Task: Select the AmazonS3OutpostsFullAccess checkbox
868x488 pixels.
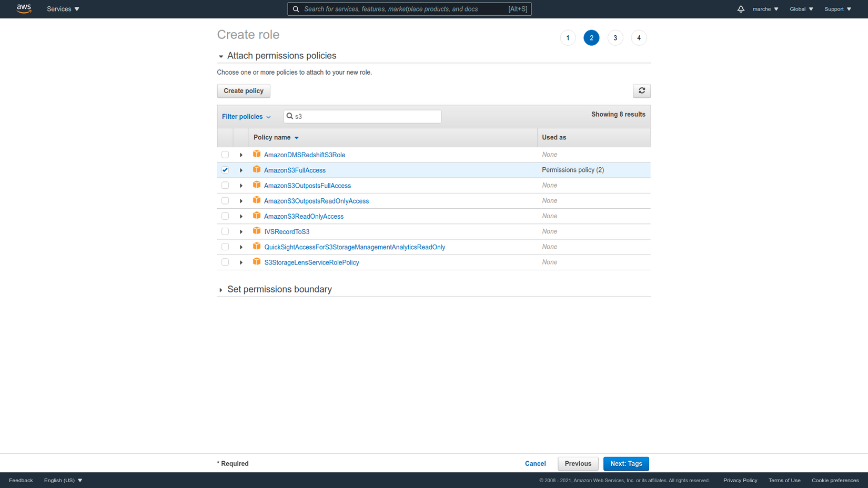Action: coord(225,185)
